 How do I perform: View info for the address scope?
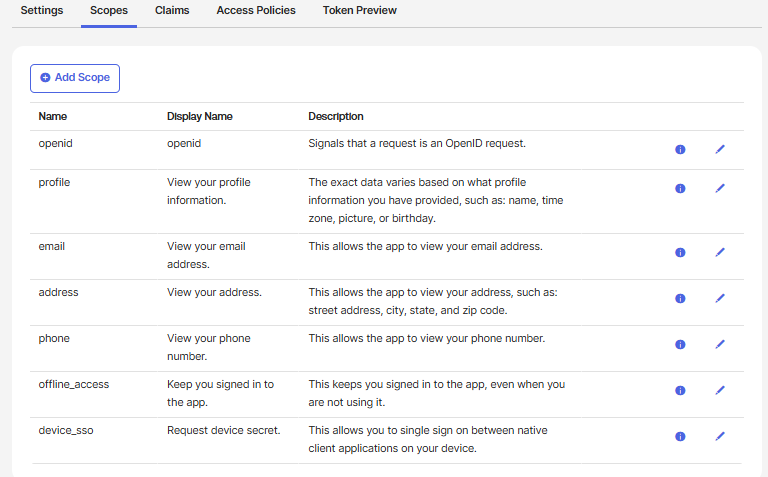(x=680, y=299)
